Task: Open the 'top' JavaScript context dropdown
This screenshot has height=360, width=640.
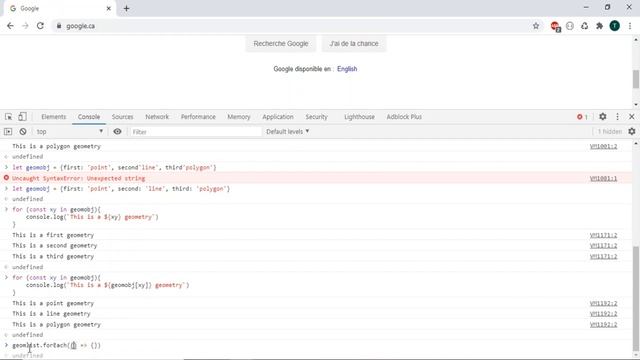Action: pos(69,131)
